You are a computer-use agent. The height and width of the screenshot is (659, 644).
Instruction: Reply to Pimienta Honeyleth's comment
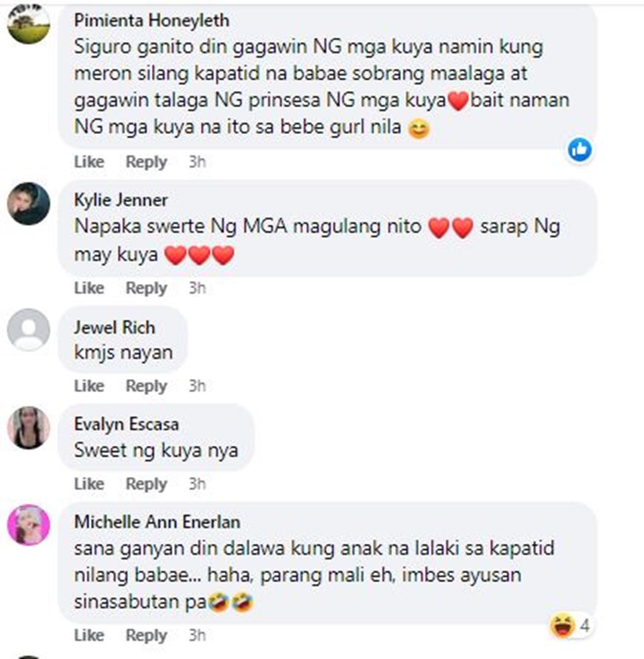coord(146,162)
